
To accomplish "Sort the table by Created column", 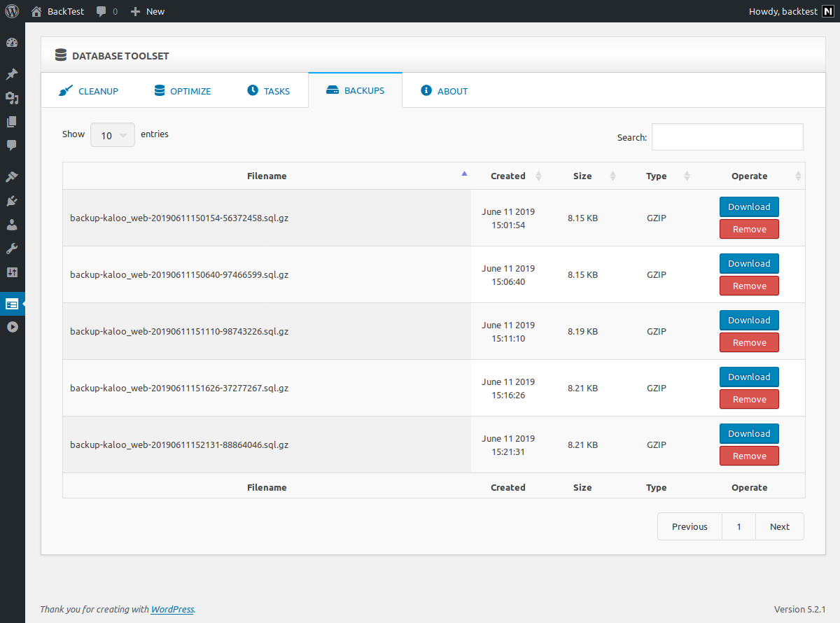I will [x=508, y=176].
